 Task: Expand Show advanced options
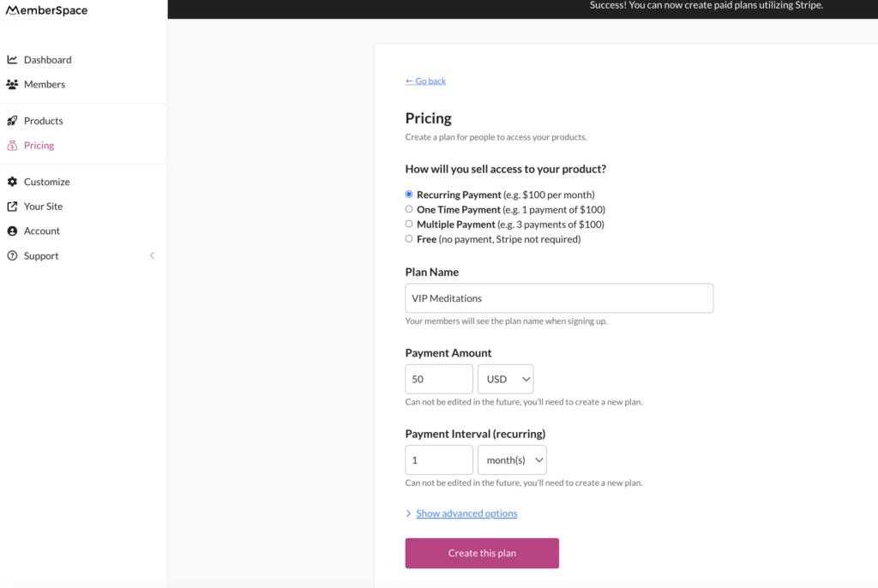pyautogui.click(x=466, y=513)
